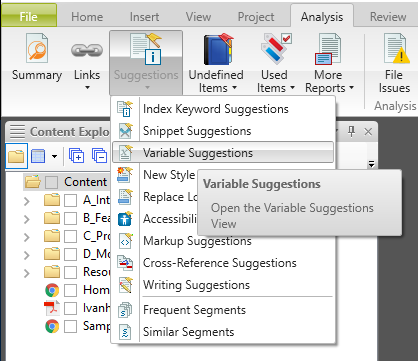Choose Snippet Suggestions menu entry
The height and width of the screenshot is (361, 418).
pyautogui.click(x=223, y=131)
